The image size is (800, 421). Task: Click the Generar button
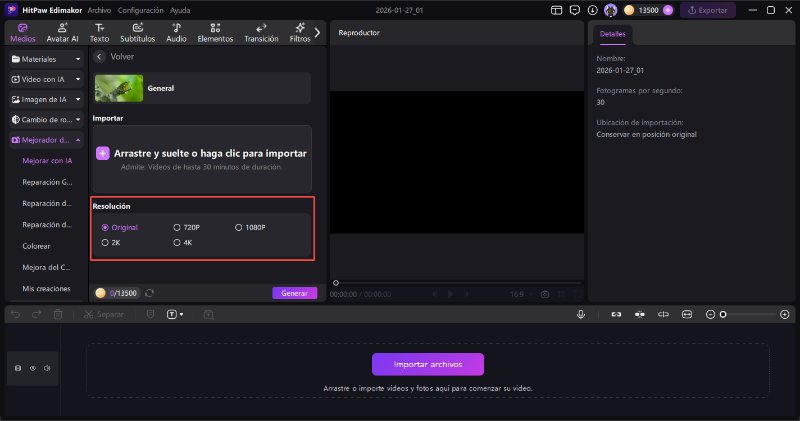[294, 293]
